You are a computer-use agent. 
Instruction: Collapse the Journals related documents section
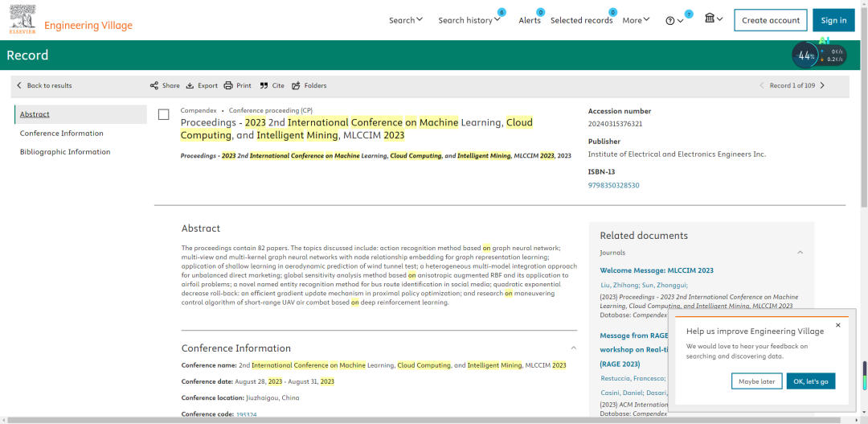coord(800,252)
